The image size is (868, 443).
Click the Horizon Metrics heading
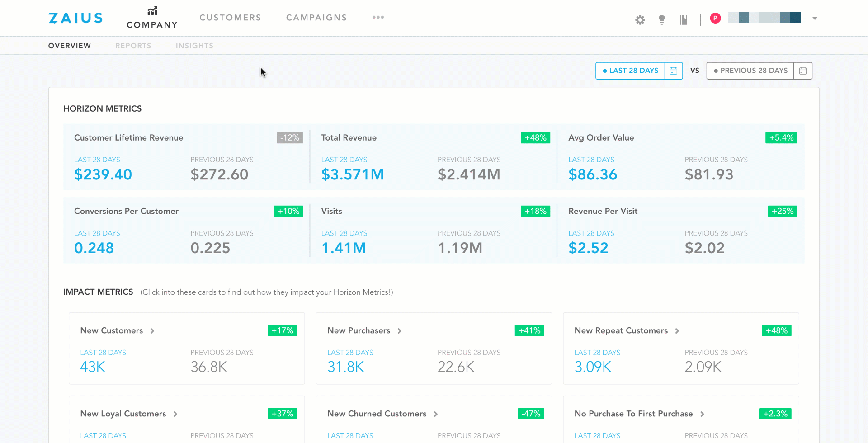[103, 109]
